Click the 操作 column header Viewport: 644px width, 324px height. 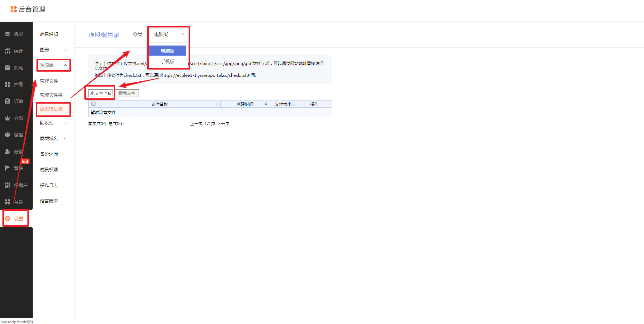pos(314,104)
